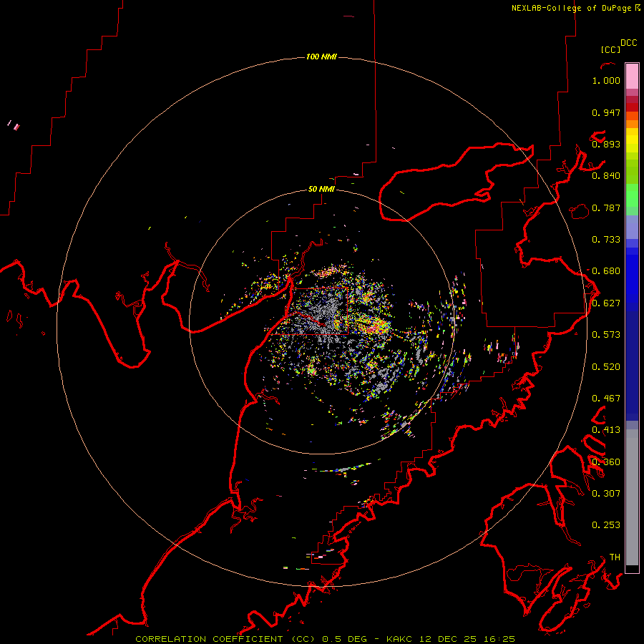Click the 12 DEC 25 date in the footer
Image resolution: width=644 pixels, height=644 pixels.
coord(448,639)
